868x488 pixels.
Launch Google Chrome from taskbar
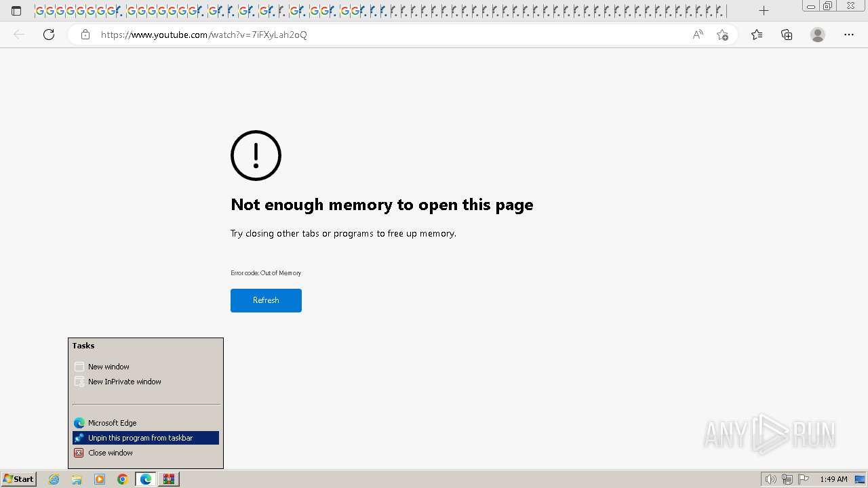[123, 479]
